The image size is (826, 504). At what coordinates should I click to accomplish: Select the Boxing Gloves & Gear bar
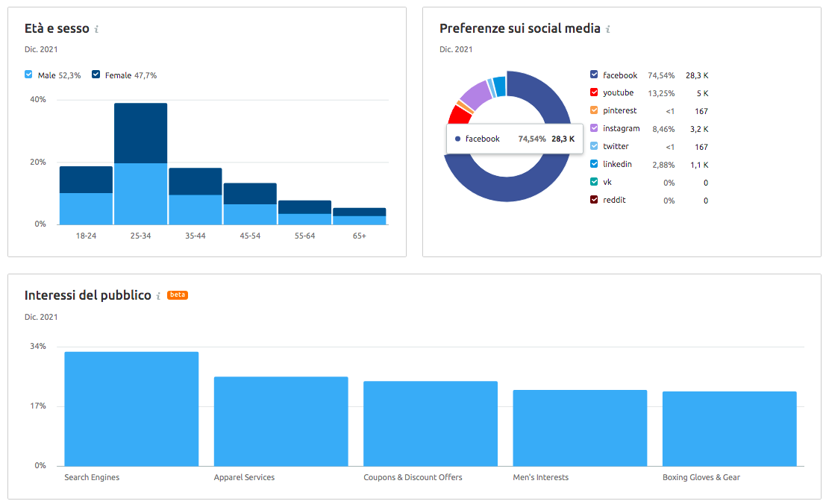pyautogui.click(x=729, y=429)
